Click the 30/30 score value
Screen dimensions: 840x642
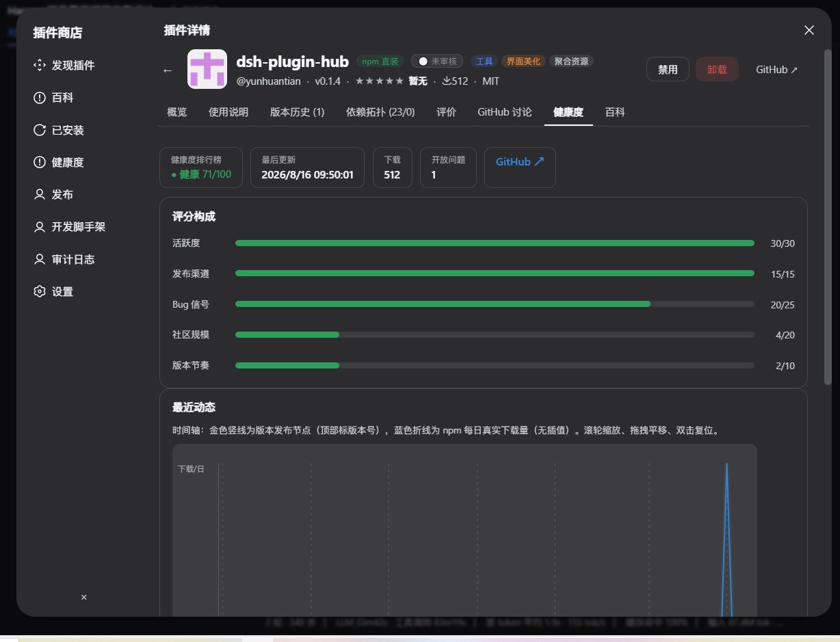pos(783,243)
